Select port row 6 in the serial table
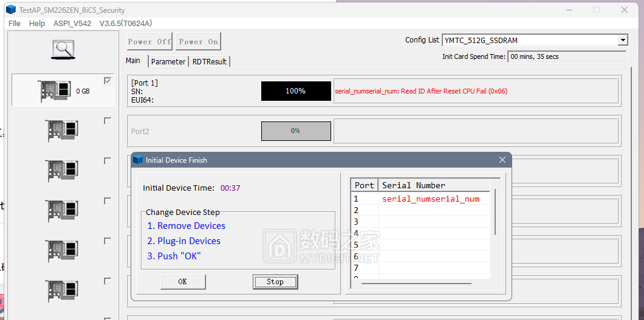The height and width of the screenshot is (320, 644). click(x=420, y=256)
